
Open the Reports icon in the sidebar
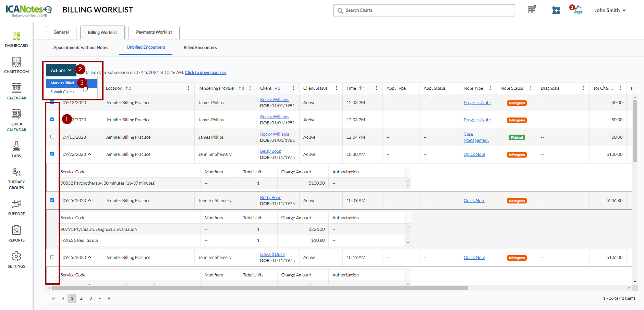point(16,231)
